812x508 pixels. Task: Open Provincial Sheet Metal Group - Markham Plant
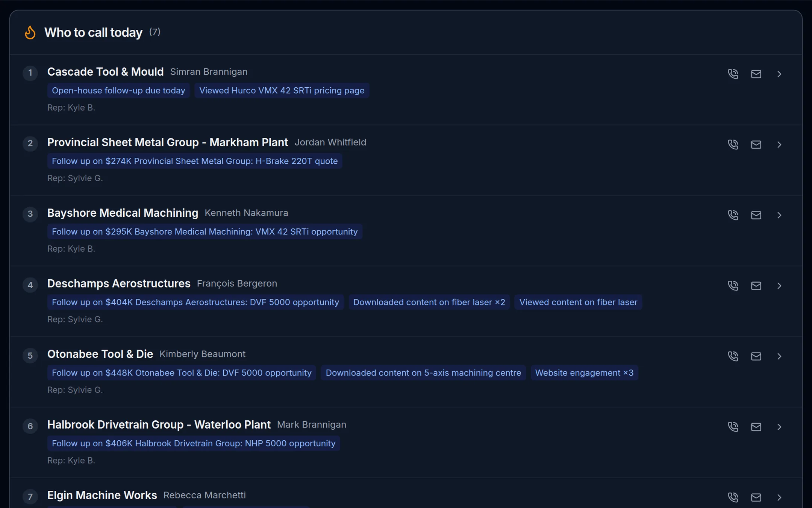(x=168, y=142)
